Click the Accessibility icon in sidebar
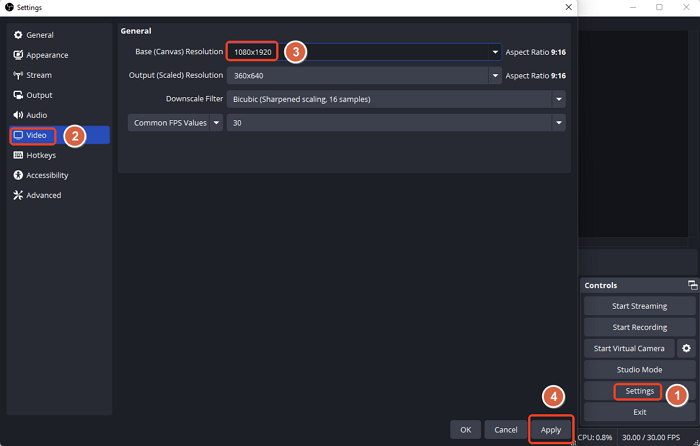Viewport: 700px width, 446px height. [x=18, y=175]
